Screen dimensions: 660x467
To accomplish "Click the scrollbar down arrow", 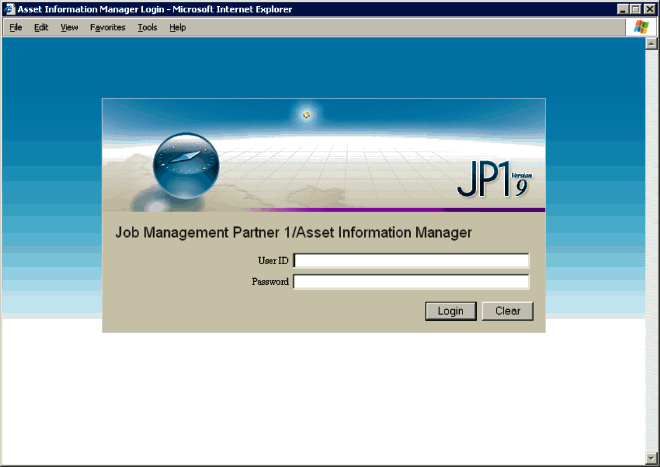I will click(x=651, y=458).
